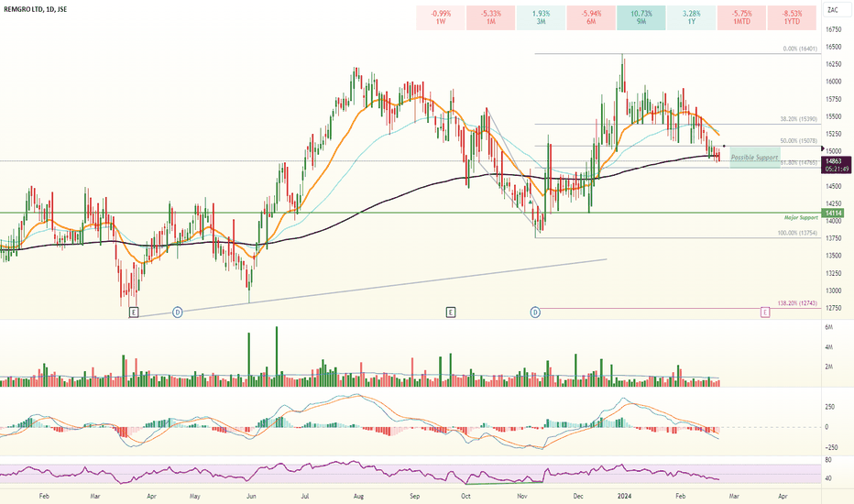Click the Jun label on time axis
This screenshot has width=854, height=504.
[251, 496]
